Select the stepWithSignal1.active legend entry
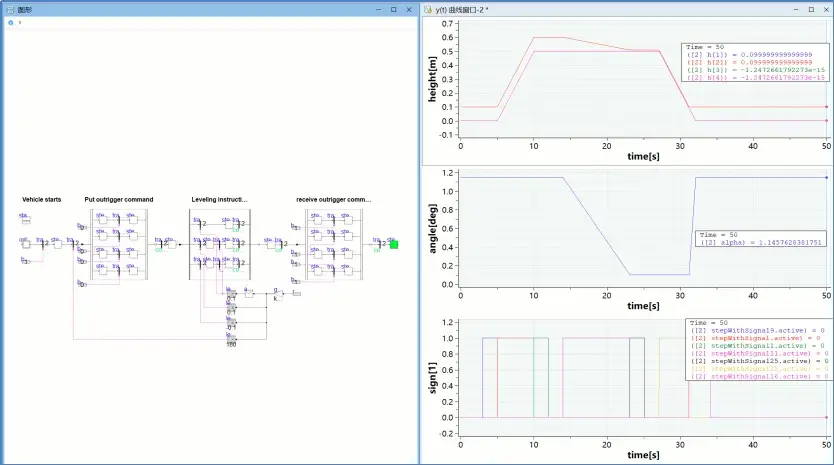 coord(758,346)
